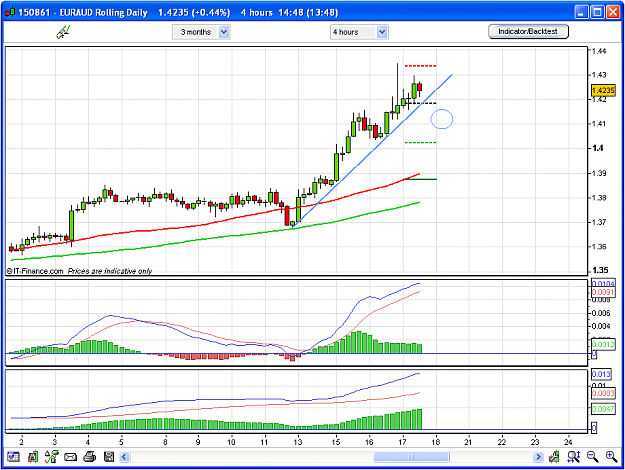Click the green dashed line near 1.40

point(421,142)
